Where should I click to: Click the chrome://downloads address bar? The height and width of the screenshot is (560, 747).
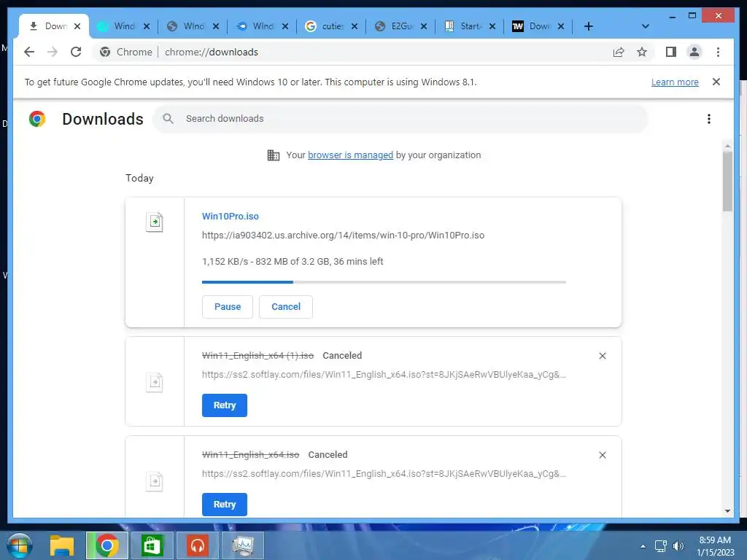click(212, 52)
